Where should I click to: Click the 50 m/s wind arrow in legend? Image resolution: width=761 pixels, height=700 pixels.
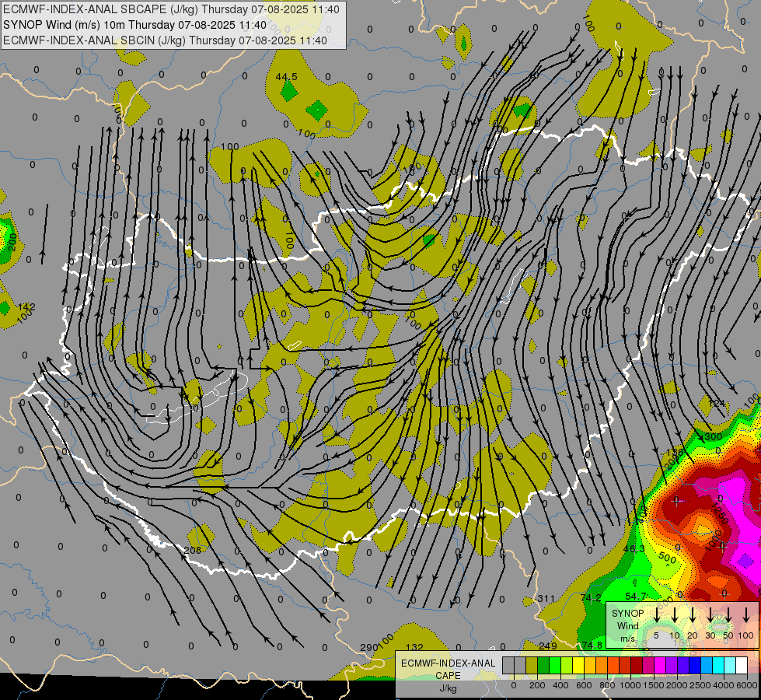tap(728, 614)
